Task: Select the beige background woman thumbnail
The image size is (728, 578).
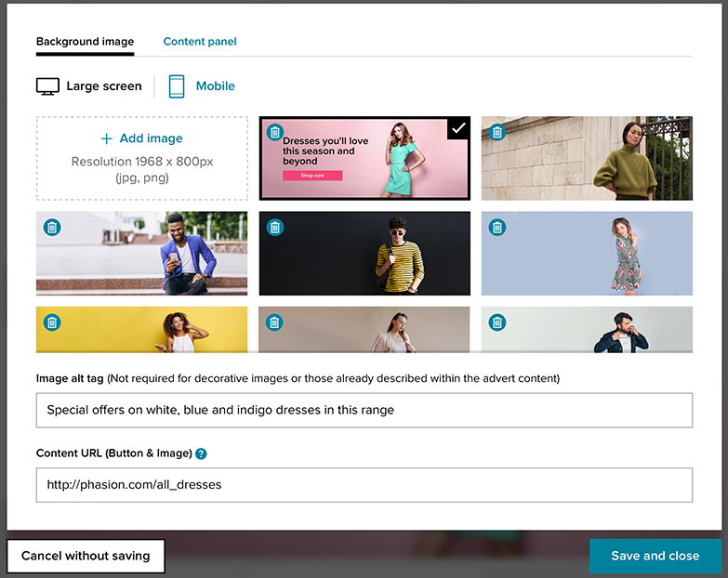Action: tap(364, 330)
